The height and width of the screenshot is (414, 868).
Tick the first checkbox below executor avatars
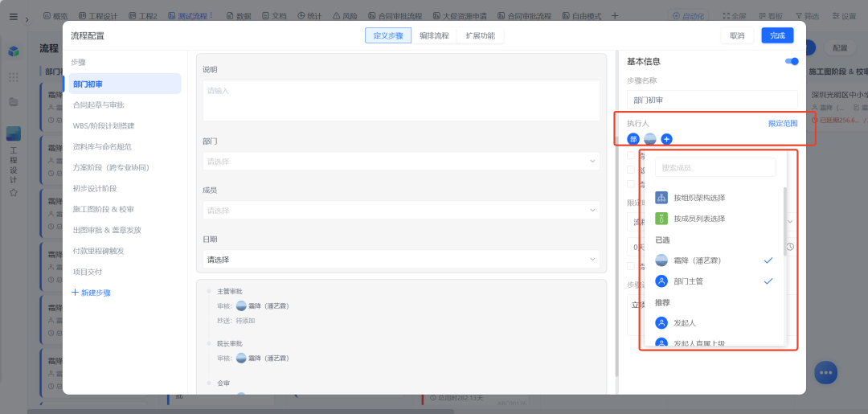[631, 155]
